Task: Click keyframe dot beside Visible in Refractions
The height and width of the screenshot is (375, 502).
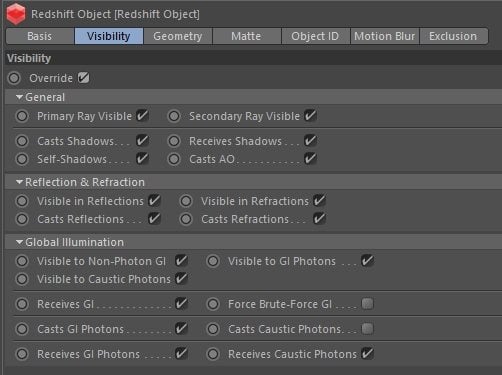Action: click(186, 201)
